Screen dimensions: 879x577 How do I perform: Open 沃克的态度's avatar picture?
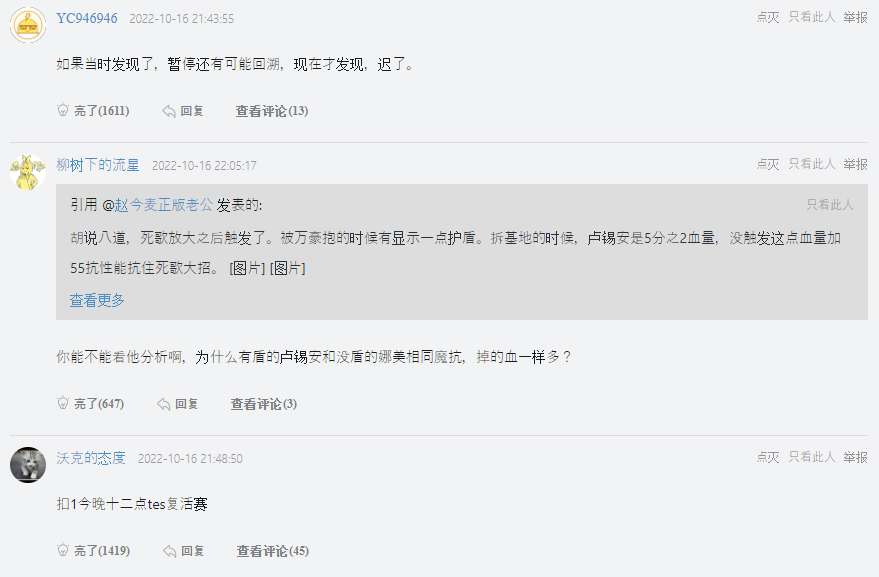click(28, 465)
